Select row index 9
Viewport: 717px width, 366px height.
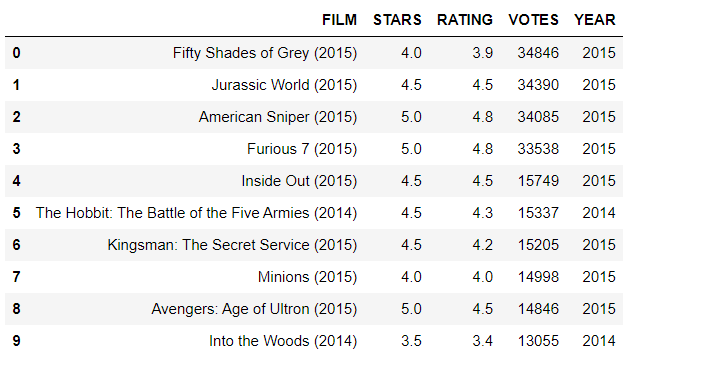16,341
